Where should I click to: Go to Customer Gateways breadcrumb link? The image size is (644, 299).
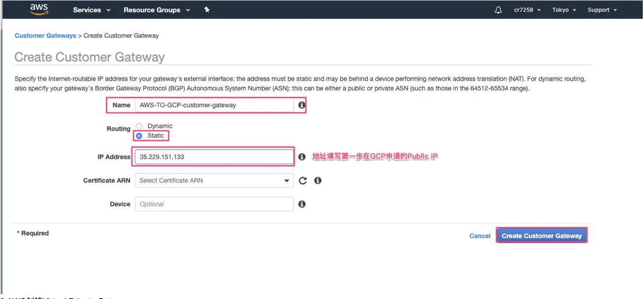[x=45, y=35]
